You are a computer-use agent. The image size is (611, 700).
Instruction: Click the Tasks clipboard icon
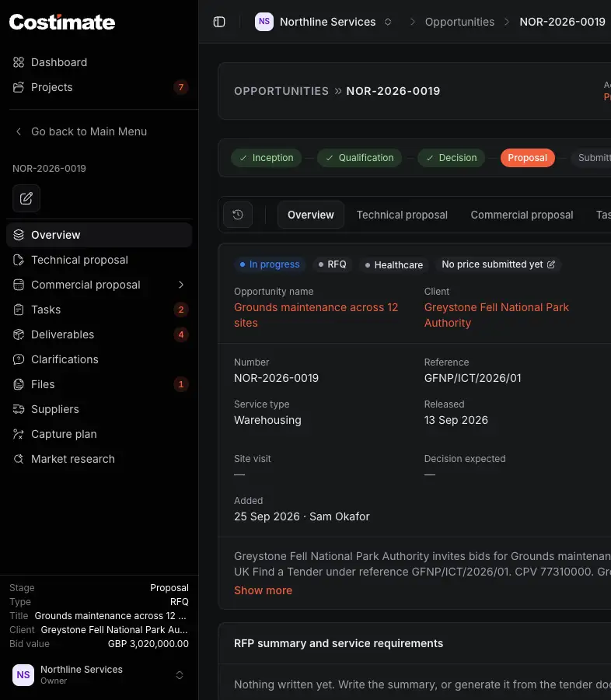[19, 310]
